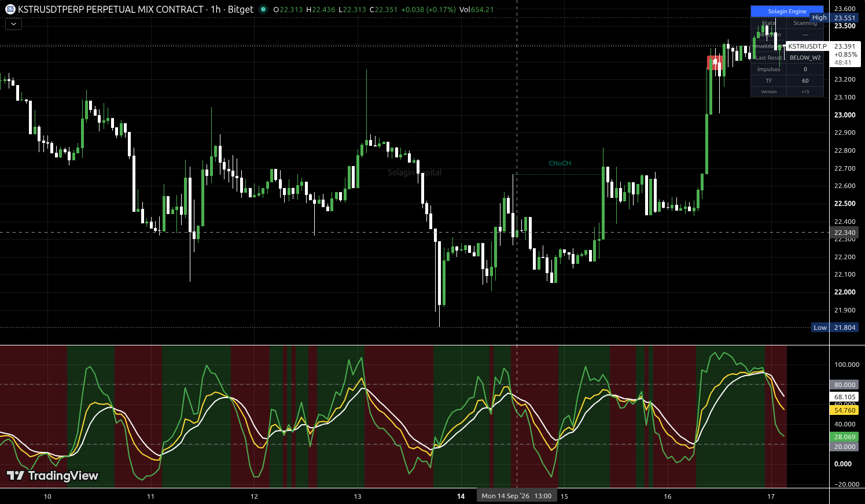Open the TradingView logo link
Image resolution: width=865 pixels, height=504 pixels.
click(x=53, y=476)
